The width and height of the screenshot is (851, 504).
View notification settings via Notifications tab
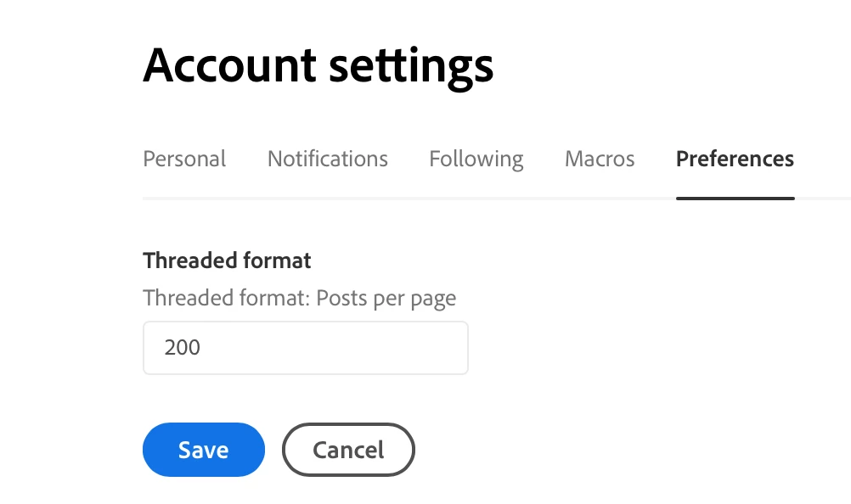point(327,159)
